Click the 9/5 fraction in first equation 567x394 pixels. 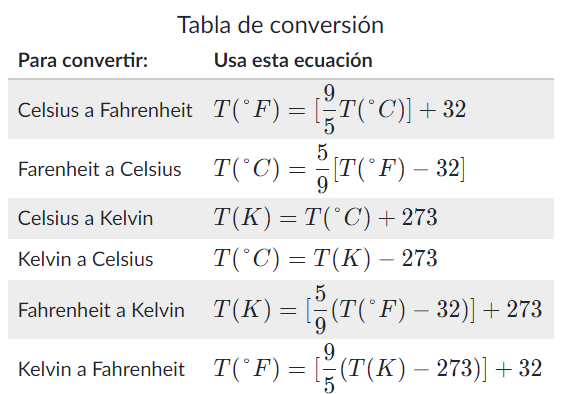coord(329,110)
